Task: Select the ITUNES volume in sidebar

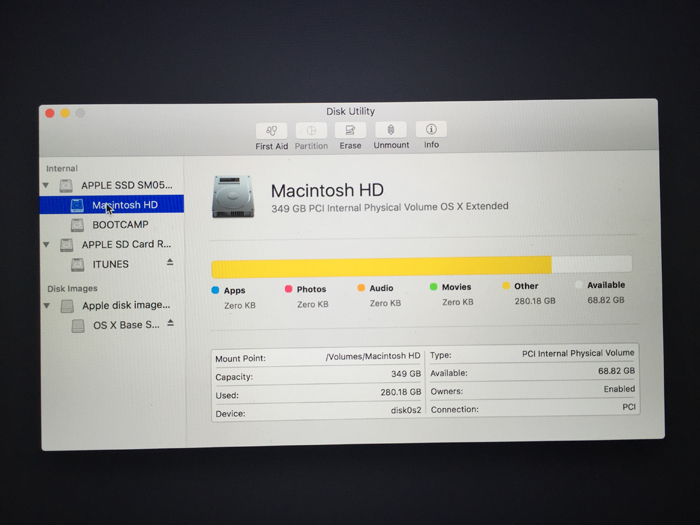Action: [x=110, y=265]
